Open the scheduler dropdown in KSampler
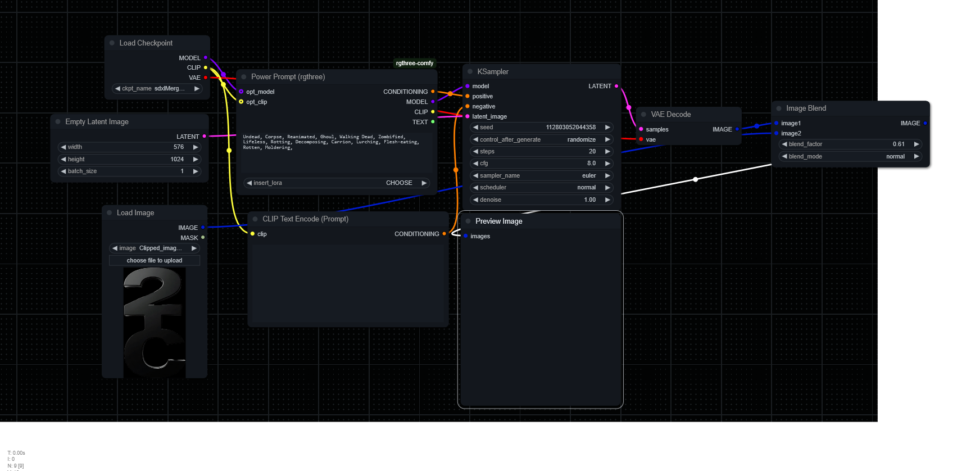Image resolution: width=980 pixels, height=471 pixels. click(x=541, y=188)
